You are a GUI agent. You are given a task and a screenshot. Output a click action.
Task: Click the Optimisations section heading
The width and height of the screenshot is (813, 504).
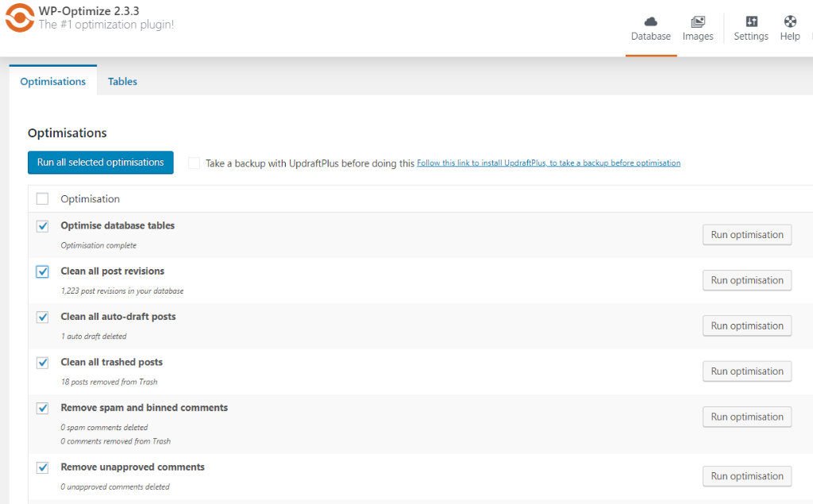(67, 133)
